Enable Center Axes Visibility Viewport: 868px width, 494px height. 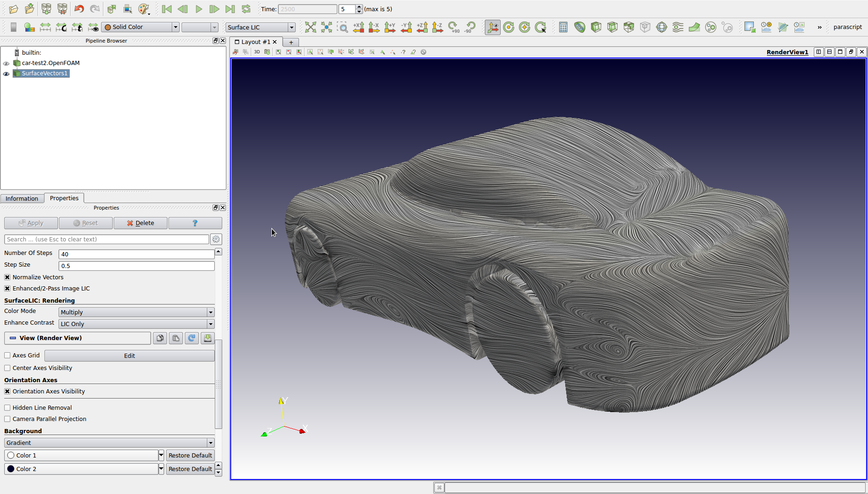click(x=7, y=368)
